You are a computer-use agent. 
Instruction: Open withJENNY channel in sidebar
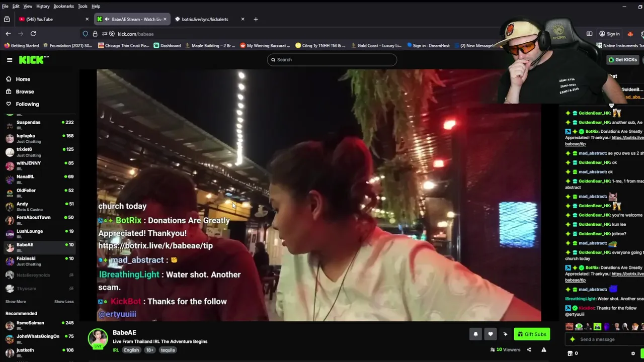click(39, 165)
